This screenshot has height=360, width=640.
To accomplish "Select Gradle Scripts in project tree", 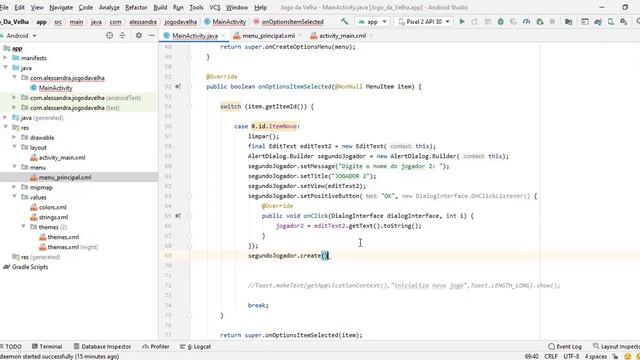I will point(30,267).
